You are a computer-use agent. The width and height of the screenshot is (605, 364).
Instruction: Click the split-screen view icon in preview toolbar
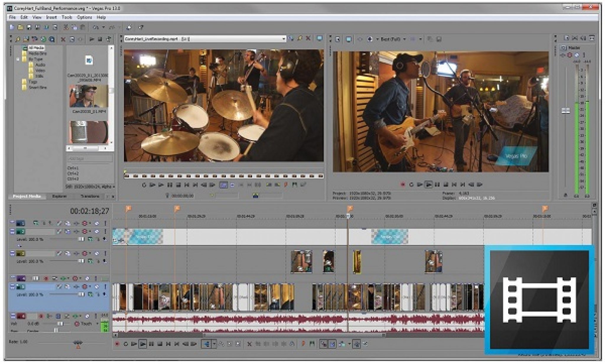370,39
